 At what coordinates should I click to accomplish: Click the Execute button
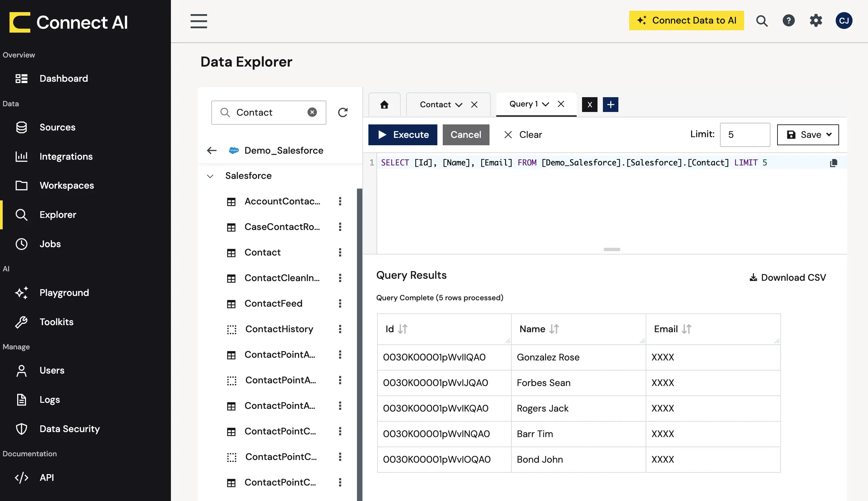coord(402,134)
